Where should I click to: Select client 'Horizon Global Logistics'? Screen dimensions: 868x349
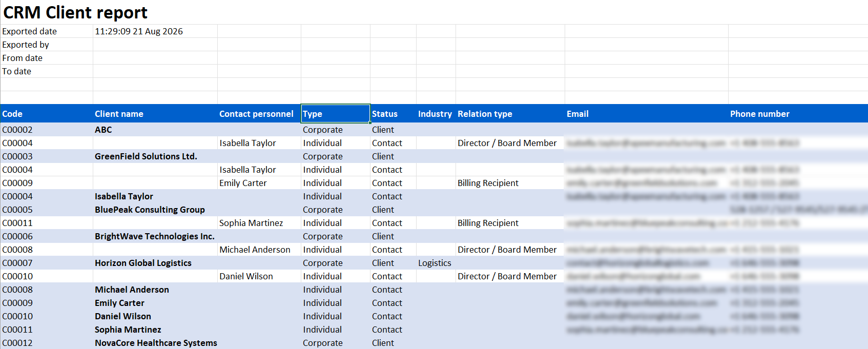143,263
